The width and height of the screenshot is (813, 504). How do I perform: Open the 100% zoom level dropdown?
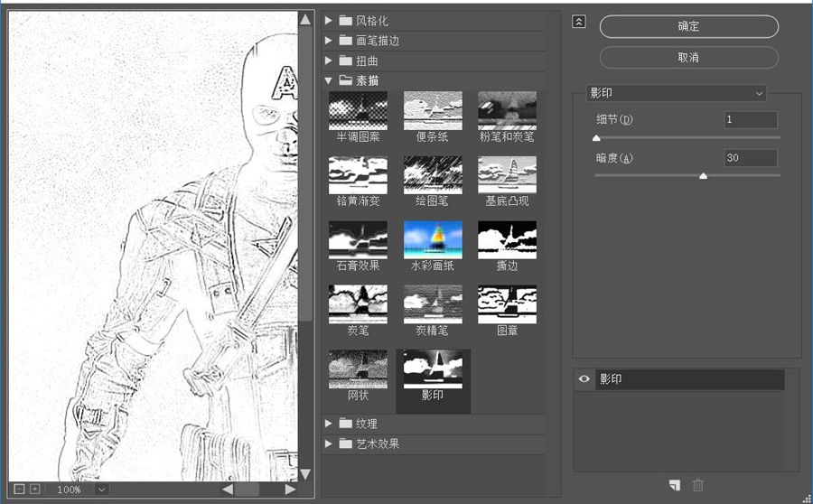(101, 489)
